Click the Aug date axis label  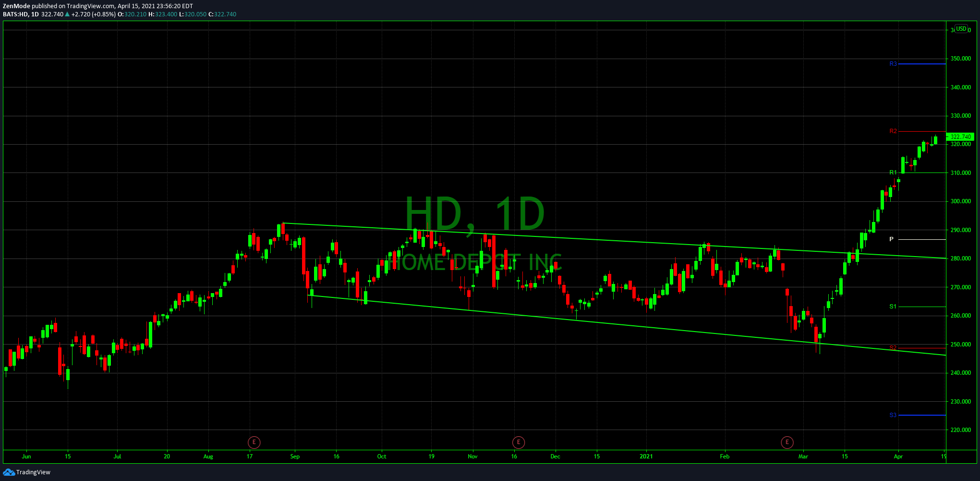[x=208, y=456]
